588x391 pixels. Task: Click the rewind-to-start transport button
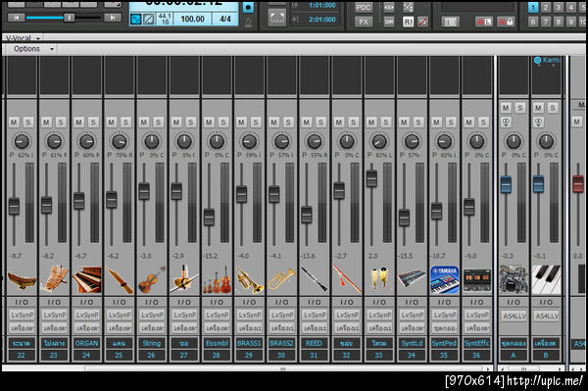click(16, 18)
